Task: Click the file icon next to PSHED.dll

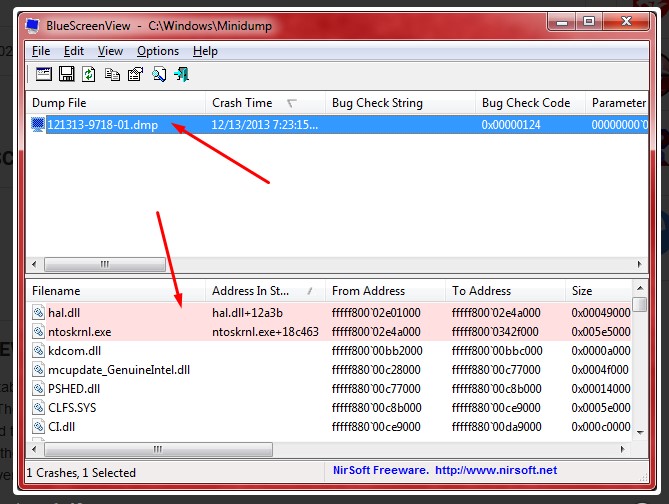Action: pyautogui.click(x=38, y=388)
